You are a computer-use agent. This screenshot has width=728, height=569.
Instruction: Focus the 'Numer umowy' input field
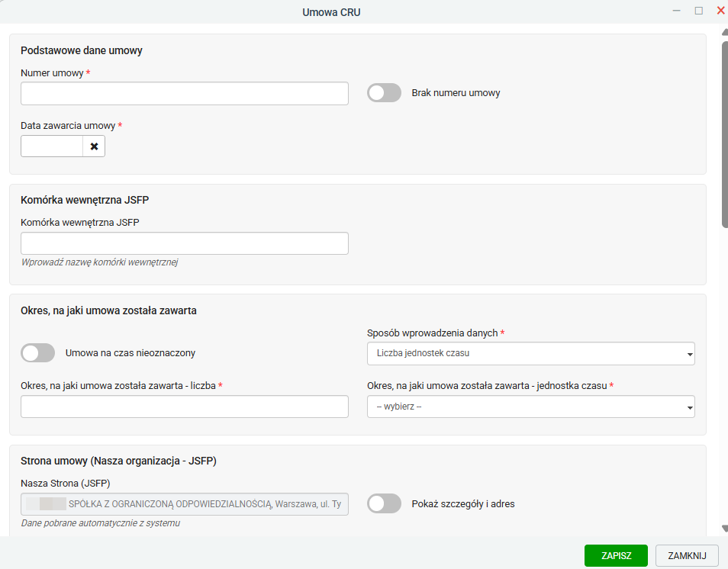(x=185, y=93)
